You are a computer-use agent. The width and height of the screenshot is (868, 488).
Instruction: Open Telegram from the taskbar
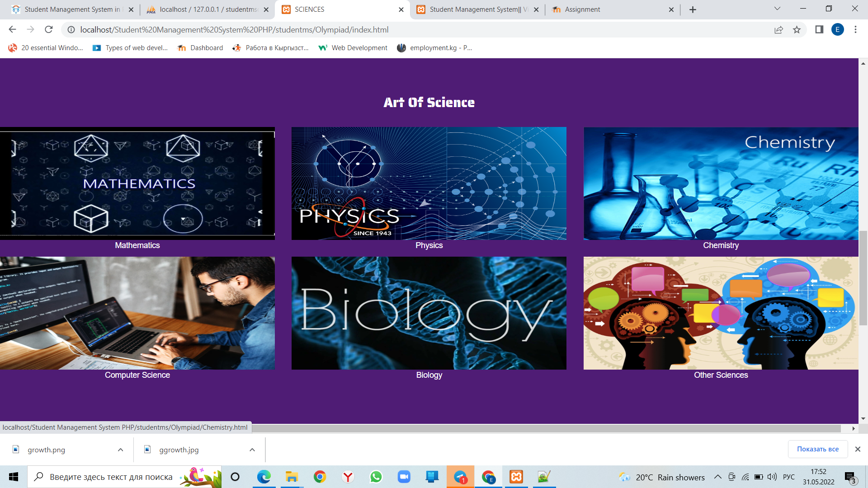460,477
